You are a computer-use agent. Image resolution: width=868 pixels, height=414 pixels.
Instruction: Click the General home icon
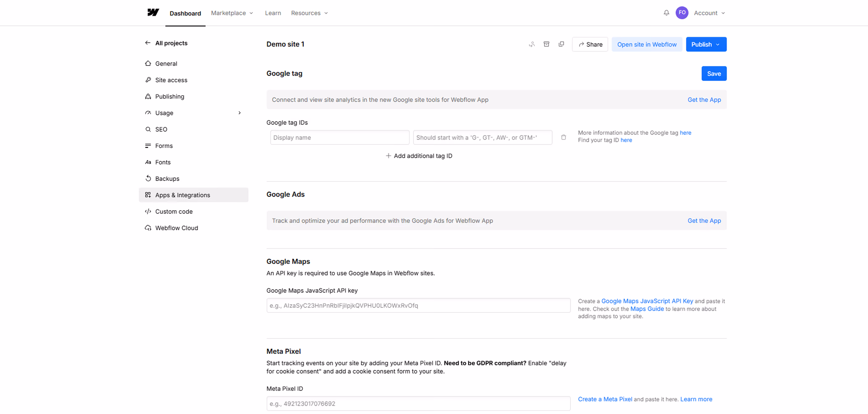click(x=148, y=63)
